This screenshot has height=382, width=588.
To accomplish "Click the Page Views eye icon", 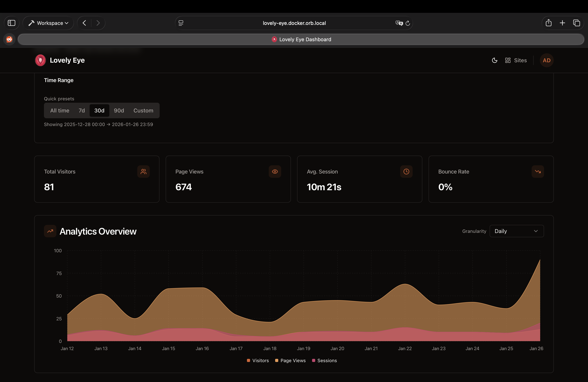I will [275, 172].
